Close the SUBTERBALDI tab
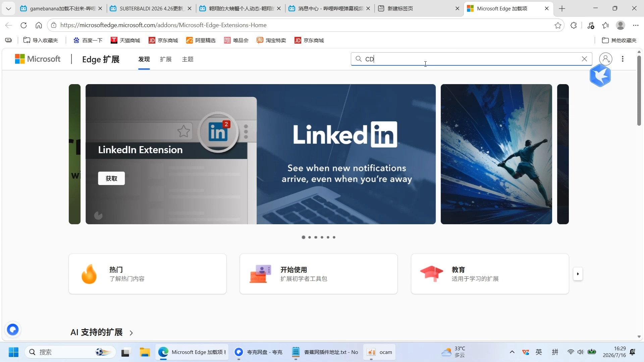Image resolution: width=644 pixels, height=362 pixels. 190,8
